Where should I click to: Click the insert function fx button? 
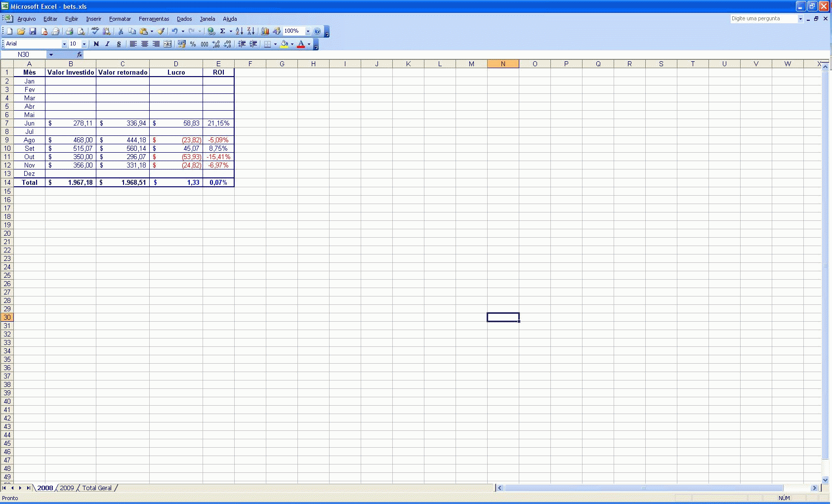(80, 54)
